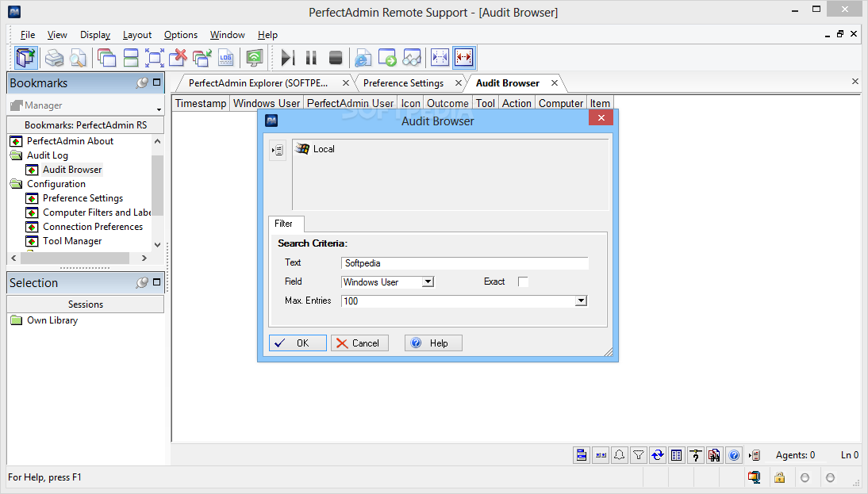Click the Help button in dialog
Image resolution: width=868 pixels, height=494 pixels.
(x=433, y=343)
